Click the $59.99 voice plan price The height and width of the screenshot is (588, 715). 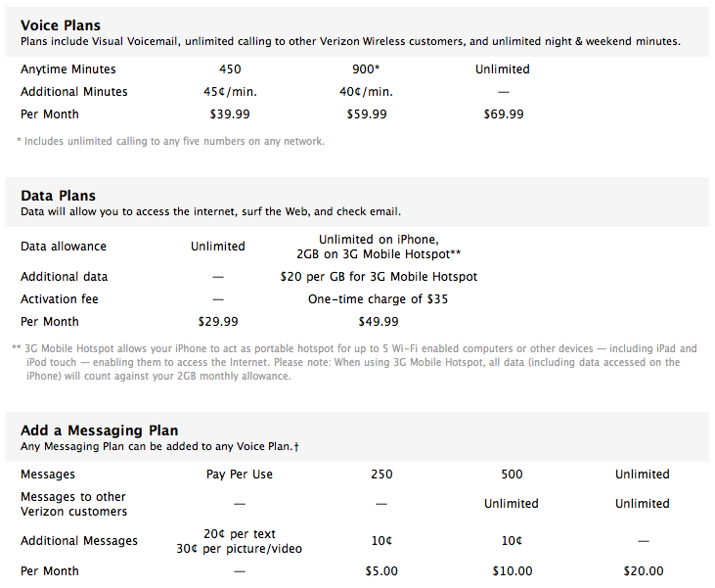point(367,114)
